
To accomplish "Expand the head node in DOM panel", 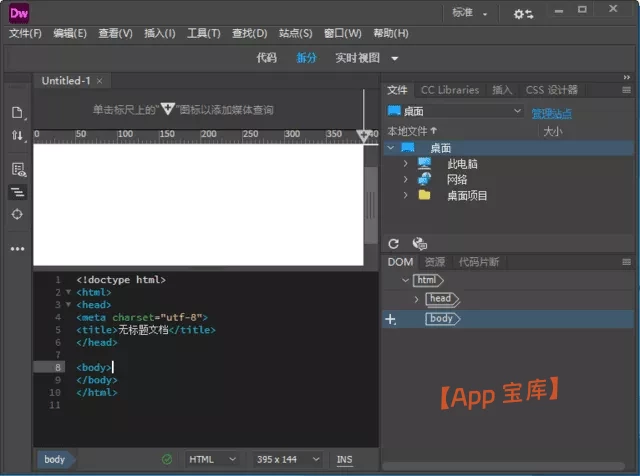I will [x=416, y=300].
